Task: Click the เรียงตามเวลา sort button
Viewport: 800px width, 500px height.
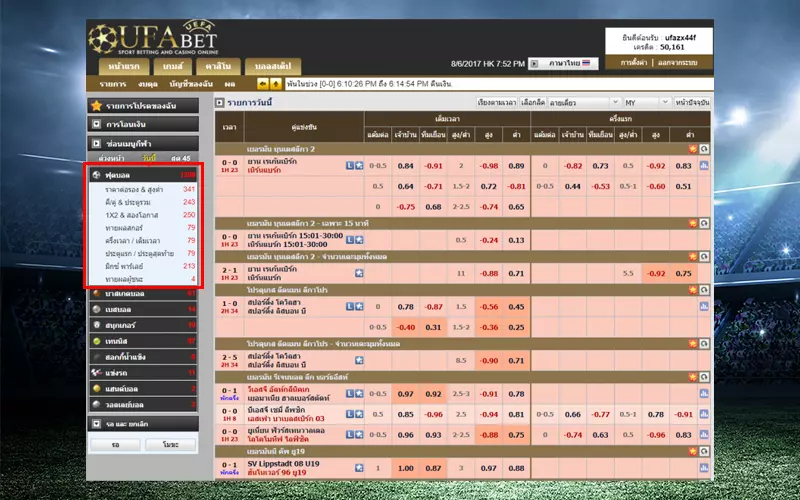Action: [x=497, y=103]
